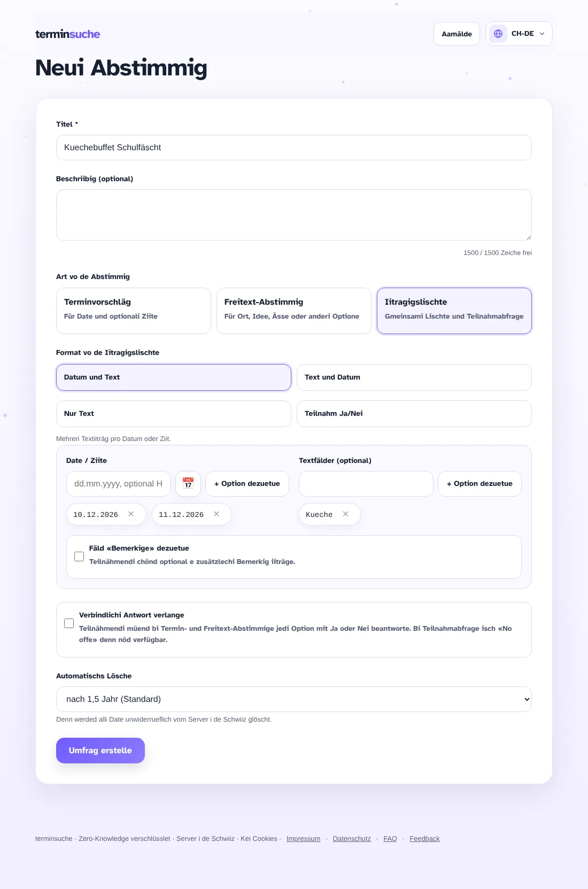Remove the 10.12.2026 date chip
The height and width of the screenshot is (889, 588).
pos(131,514)
